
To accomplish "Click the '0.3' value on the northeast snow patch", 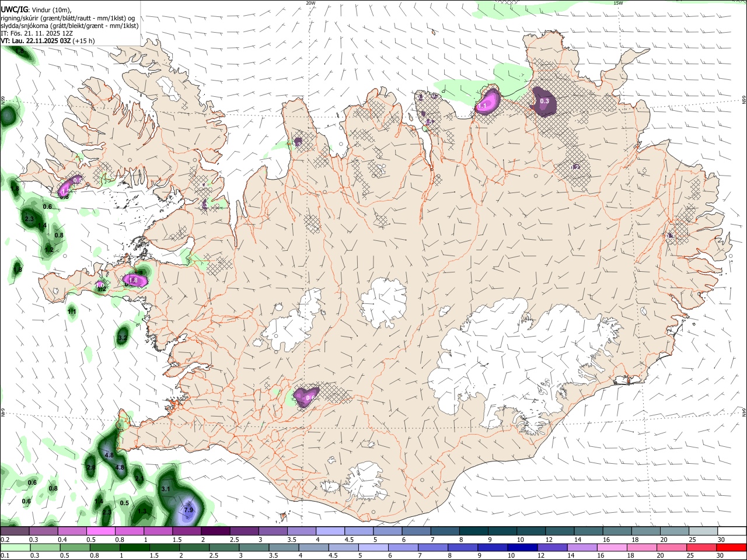I will pos(544,101).
